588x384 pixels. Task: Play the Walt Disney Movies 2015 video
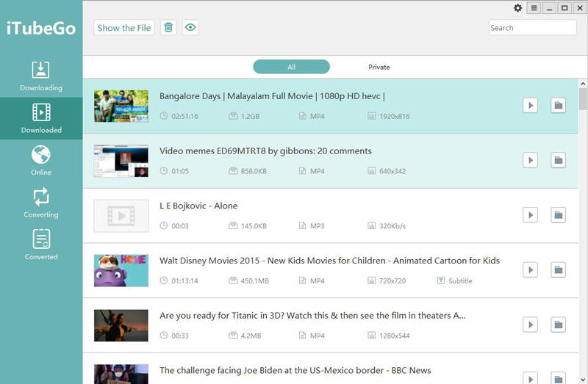pyautogui.click(x=530, y=269)
